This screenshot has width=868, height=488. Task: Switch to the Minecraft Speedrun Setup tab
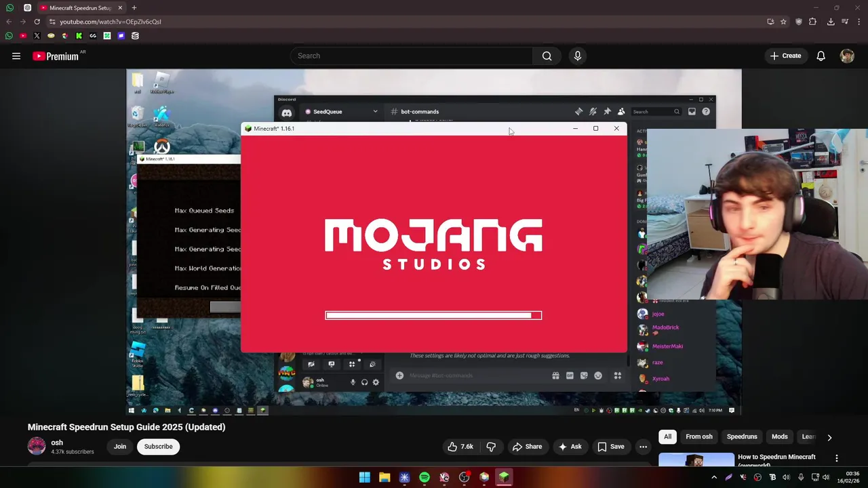[81, 7]
